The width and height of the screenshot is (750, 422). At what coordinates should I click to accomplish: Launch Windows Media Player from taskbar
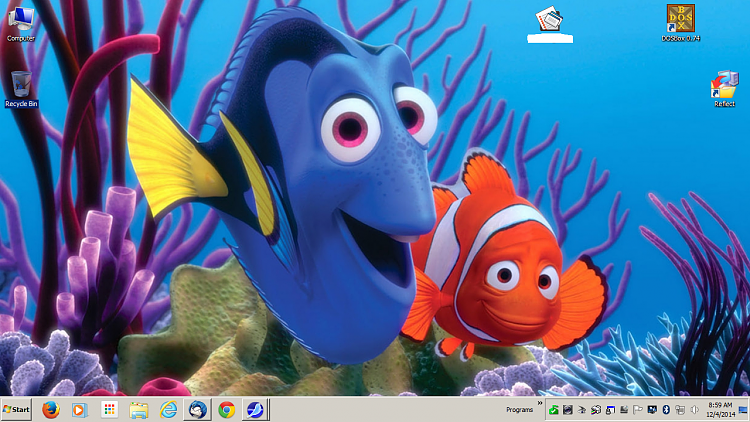79,410
